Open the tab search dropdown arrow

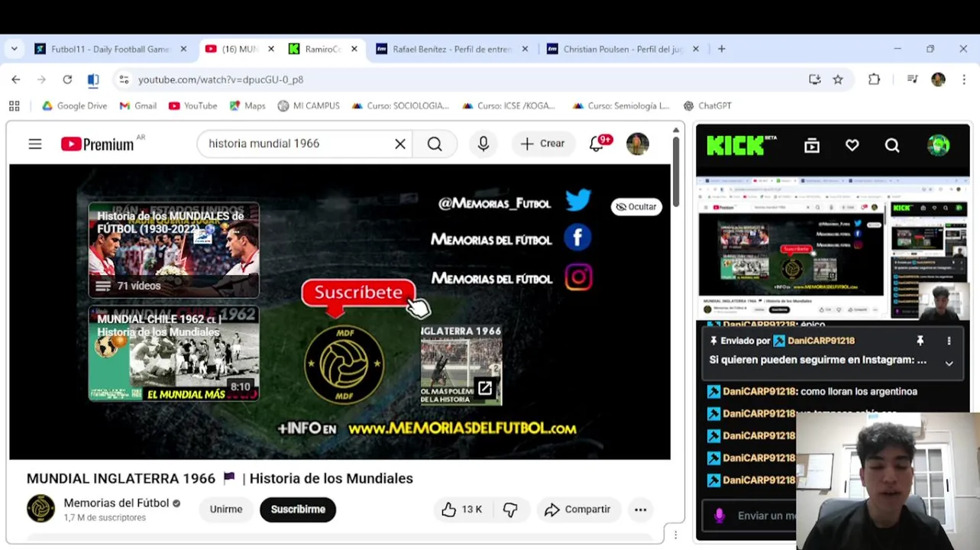pyautogui.click(x=14, y=49)
